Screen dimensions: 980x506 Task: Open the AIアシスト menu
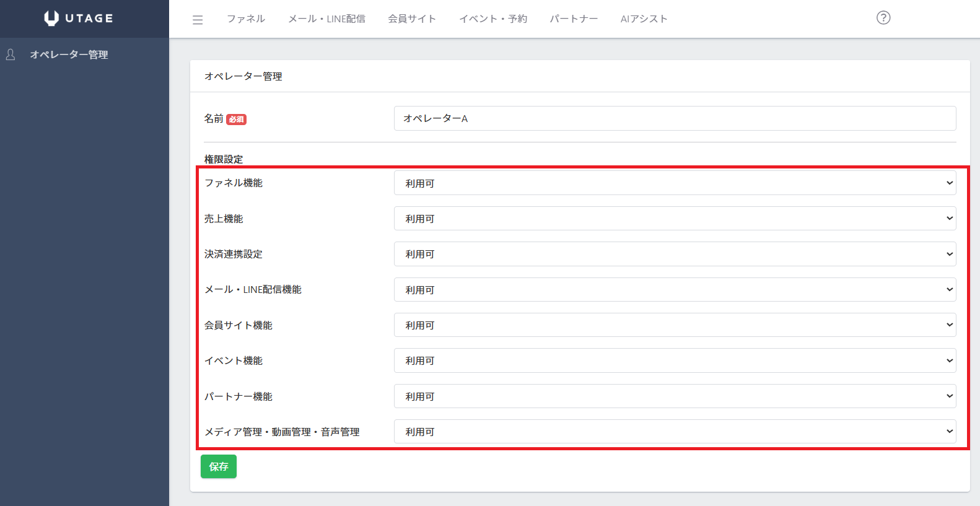point(644,19)
